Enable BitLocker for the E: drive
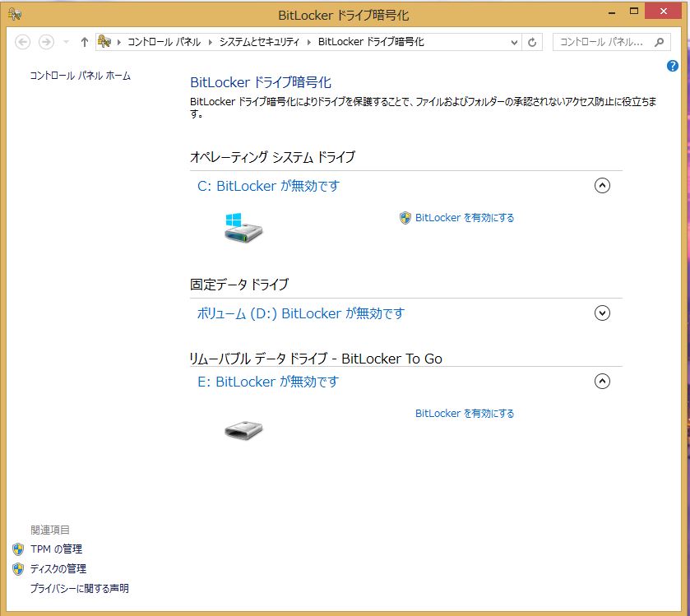Screen dimensions: 690x616 (x=465, y=414)
